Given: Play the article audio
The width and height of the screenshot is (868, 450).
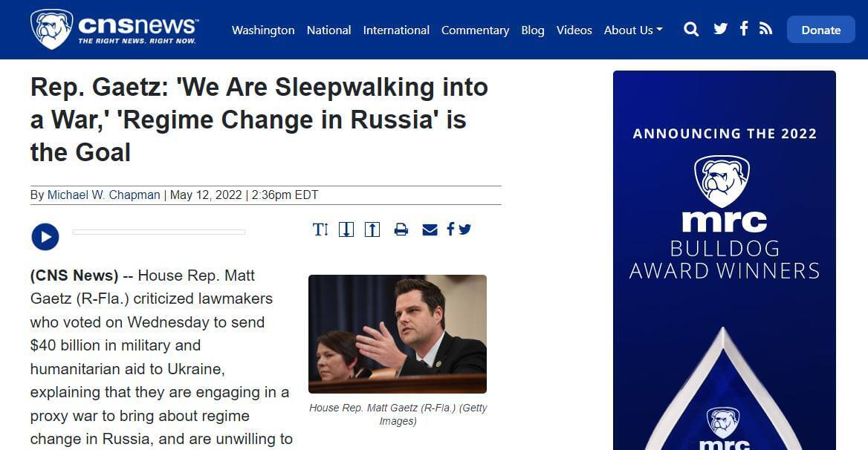Looking at the screenshot, I should coord(45,237).
